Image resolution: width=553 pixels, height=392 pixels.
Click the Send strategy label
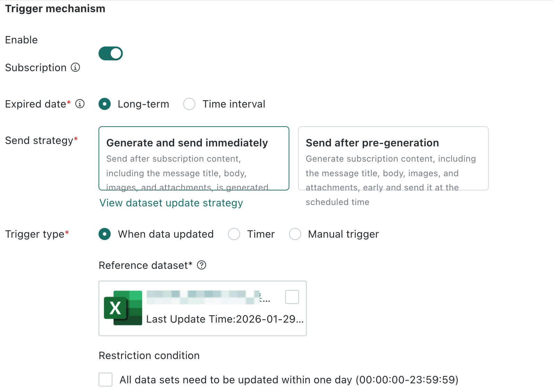[x=41, y=140]
